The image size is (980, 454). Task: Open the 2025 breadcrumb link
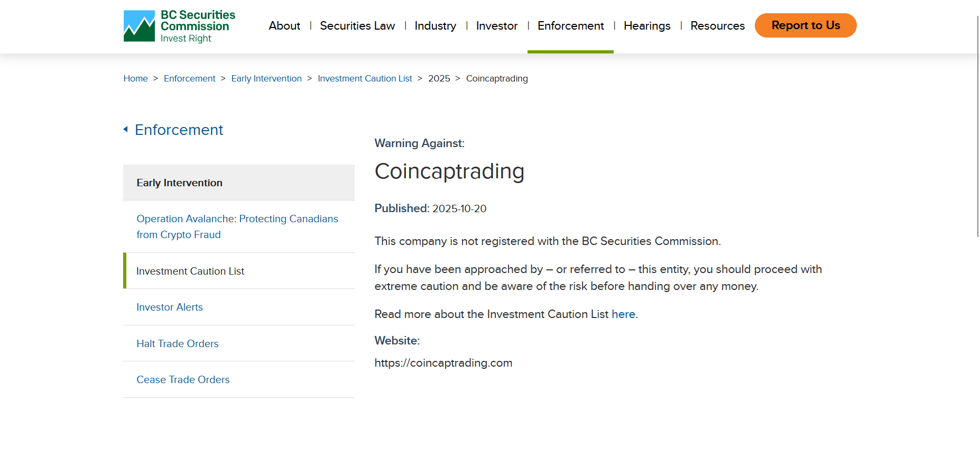tap(439, 78)
